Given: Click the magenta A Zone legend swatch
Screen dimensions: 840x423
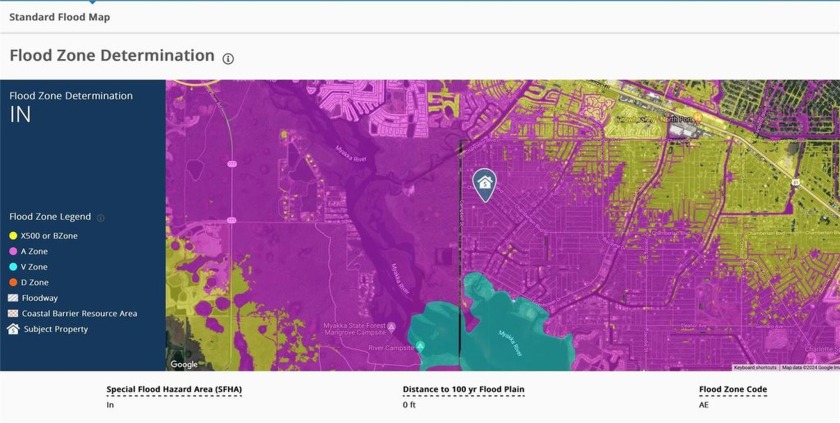Looking at the screenshot, I should [13, 251].
